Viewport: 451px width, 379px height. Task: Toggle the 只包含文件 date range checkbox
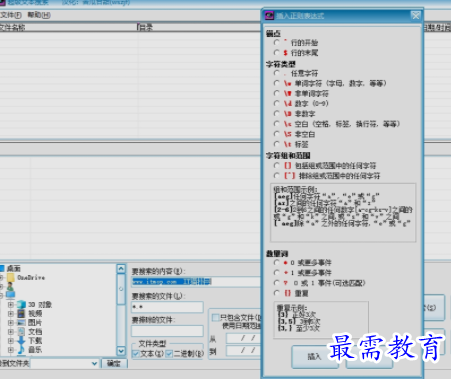pos(216,317)
